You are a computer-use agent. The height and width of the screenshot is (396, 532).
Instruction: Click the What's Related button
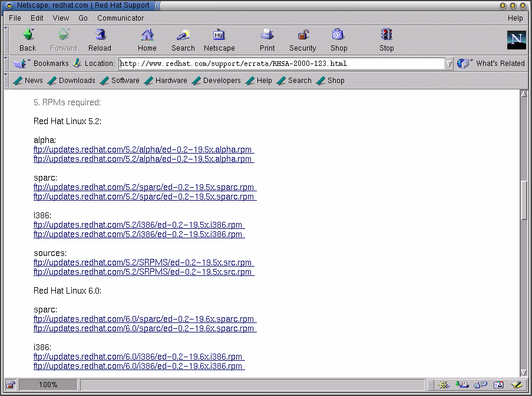pyautogui.click(x=491, y=64)
